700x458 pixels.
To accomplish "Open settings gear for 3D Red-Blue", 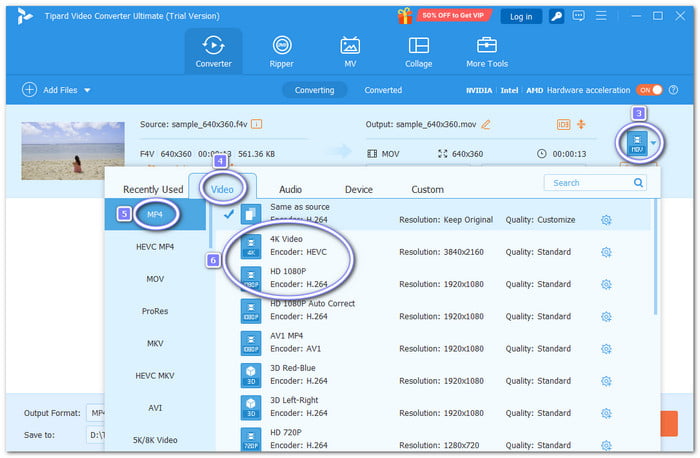I will coord(606,381).
